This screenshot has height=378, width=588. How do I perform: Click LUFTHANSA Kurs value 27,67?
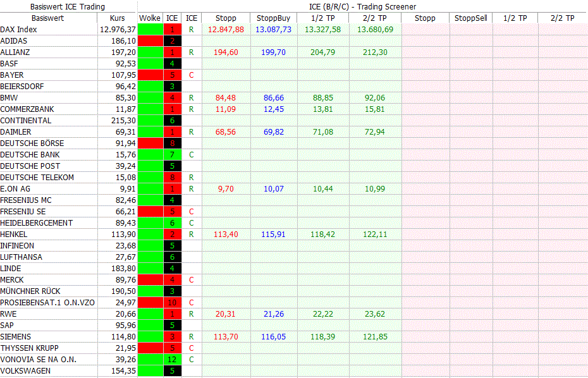pos(126,257)
